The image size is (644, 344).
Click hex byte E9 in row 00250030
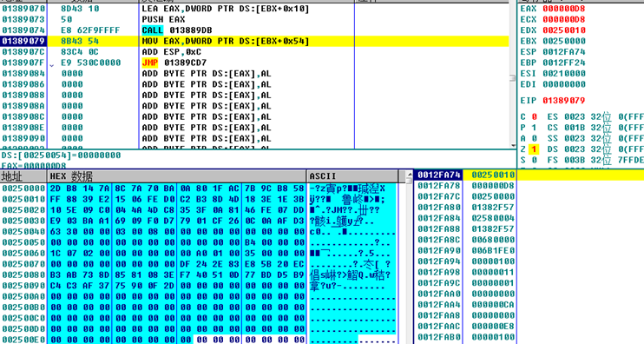[56, 221]
